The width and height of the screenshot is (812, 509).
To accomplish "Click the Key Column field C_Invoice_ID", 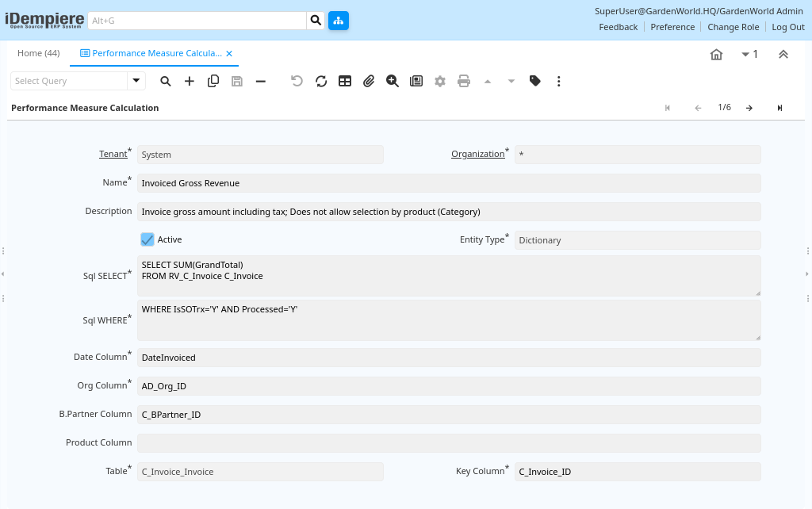I will [x=638, y=472].
